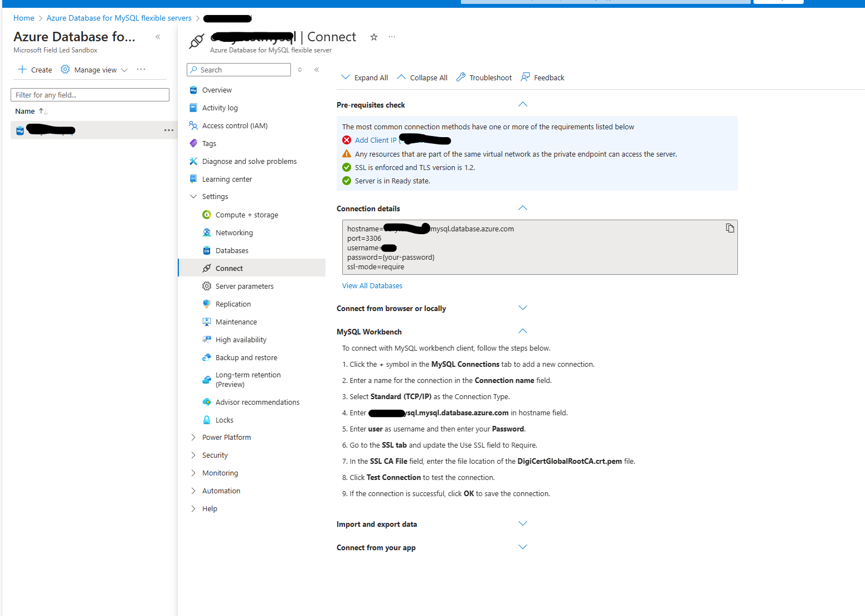Click Collapse All button
This screenshot has height=616, width=865.
(x=422, y=77)
